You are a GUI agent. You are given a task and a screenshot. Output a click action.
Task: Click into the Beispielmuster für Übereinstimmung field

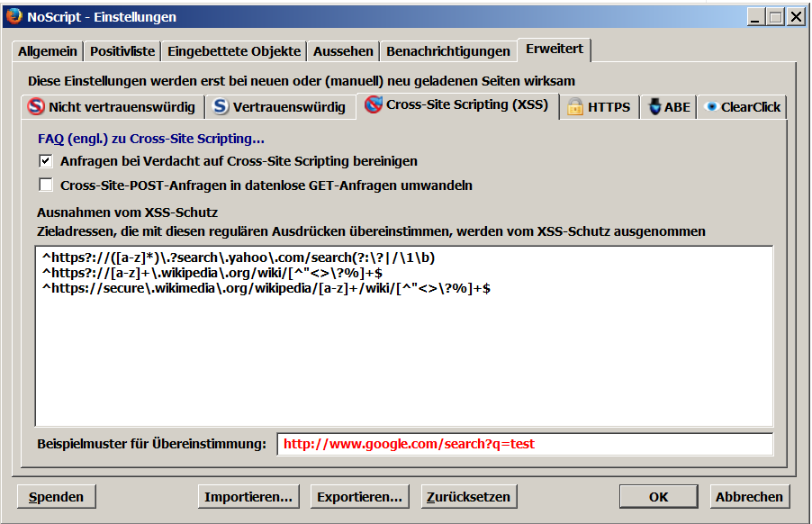coord(525,444)
